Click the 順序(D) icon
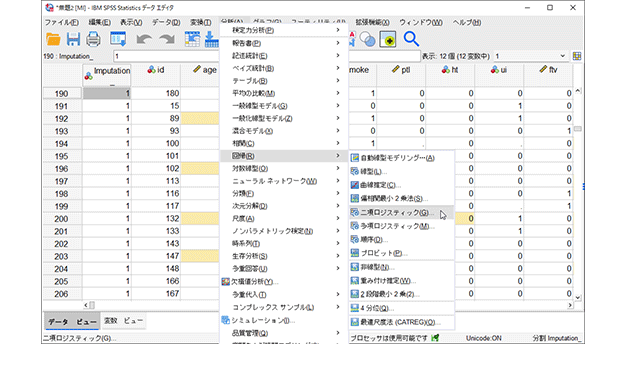The width and height of the screenshot is (630, 380). [x=354, y=239]
